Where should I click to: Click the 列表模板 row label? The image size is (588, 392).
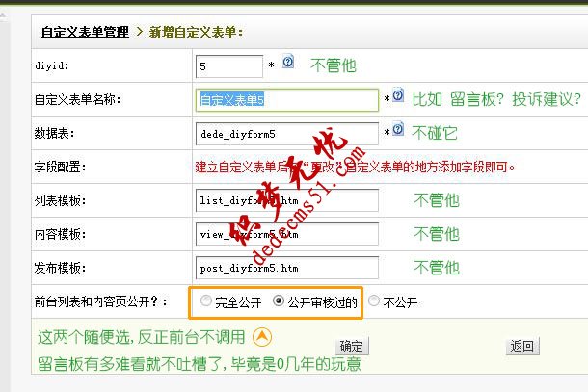coord(60,200)
